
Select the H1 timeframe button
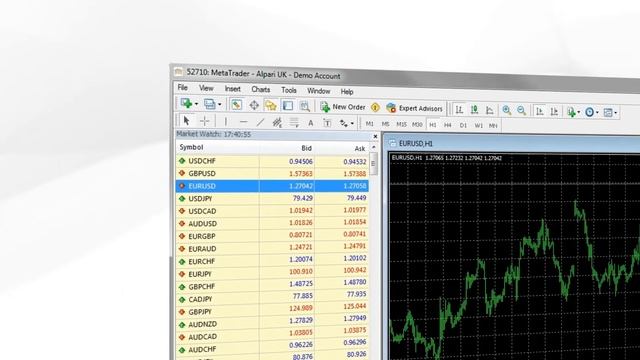click(433, 125)
